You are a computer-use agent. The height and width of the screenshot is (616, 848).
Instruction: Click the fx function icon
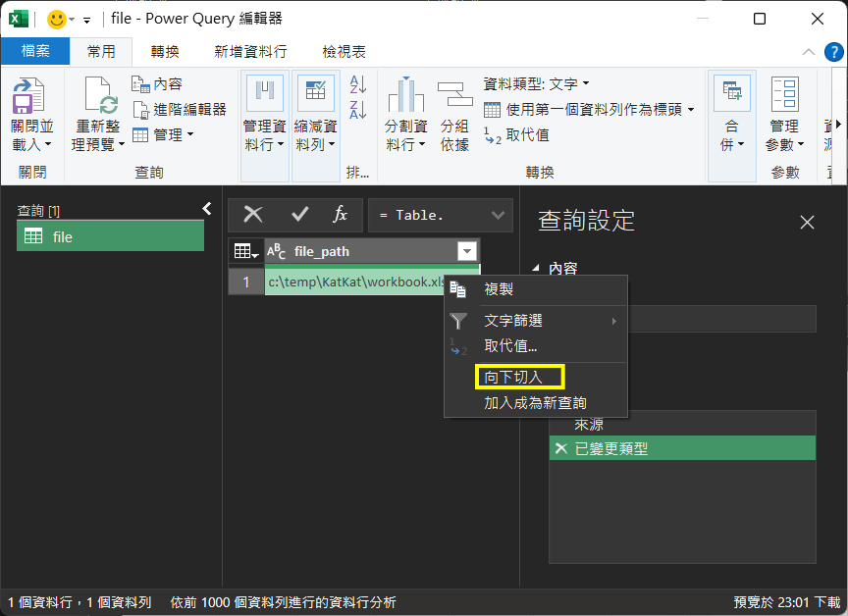click(340, 215)
